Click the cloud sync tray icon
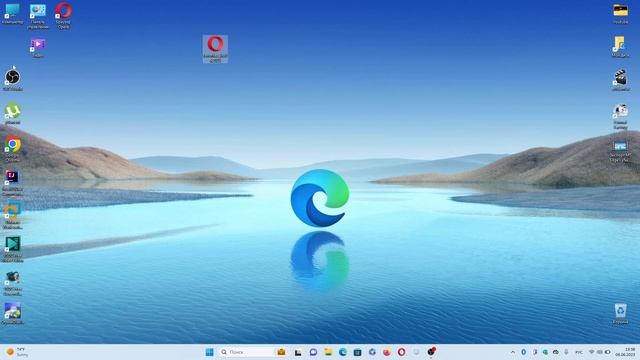The width and height of the screenshot is (640, 360). (x=556, y=352)
